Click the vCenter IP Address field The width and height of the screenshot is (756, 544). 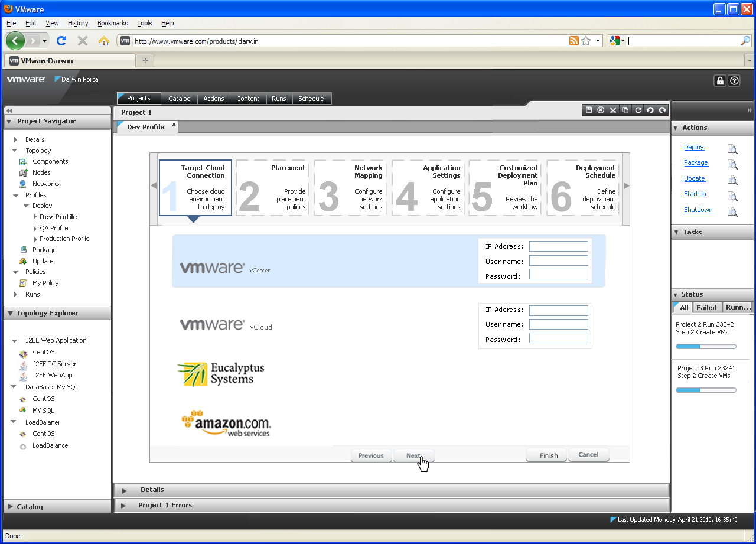pyautogui.click(x=558, y=246)
